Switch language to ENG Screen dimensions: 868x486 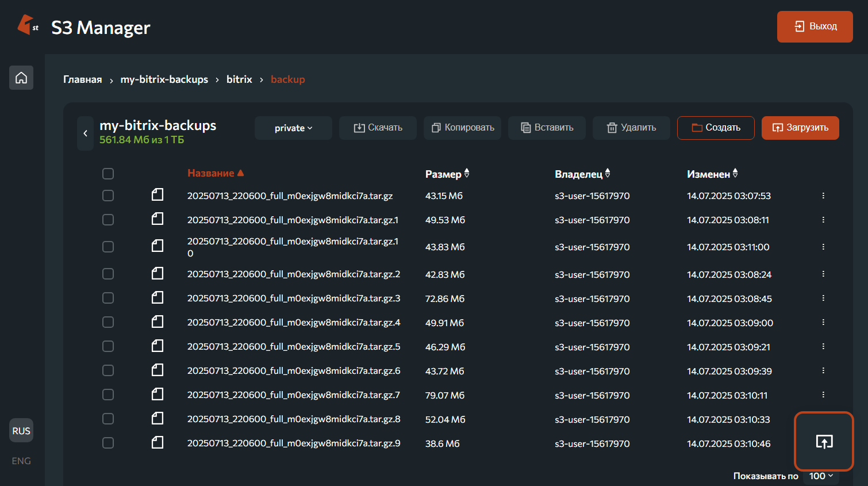(21, 461)
